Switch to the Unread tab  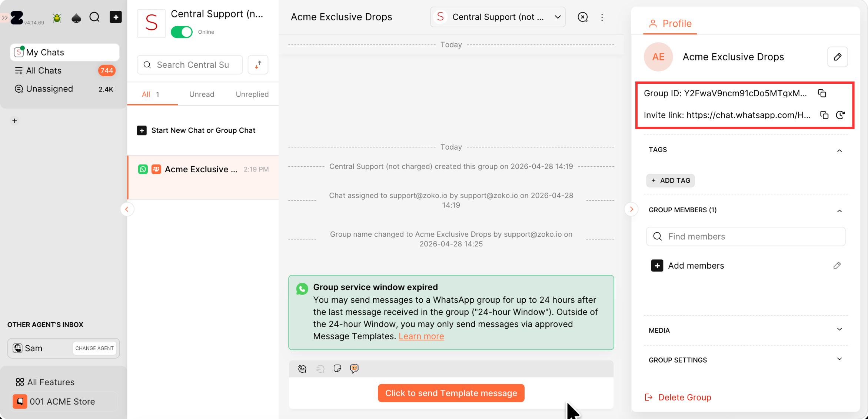pos(202,94)
